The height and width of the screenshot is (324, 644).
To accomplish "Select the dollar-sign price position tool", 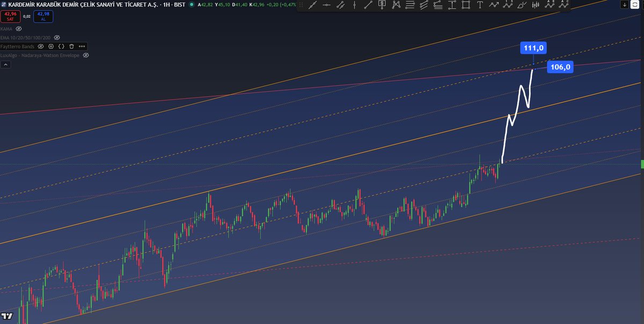I will pos(382,4).
